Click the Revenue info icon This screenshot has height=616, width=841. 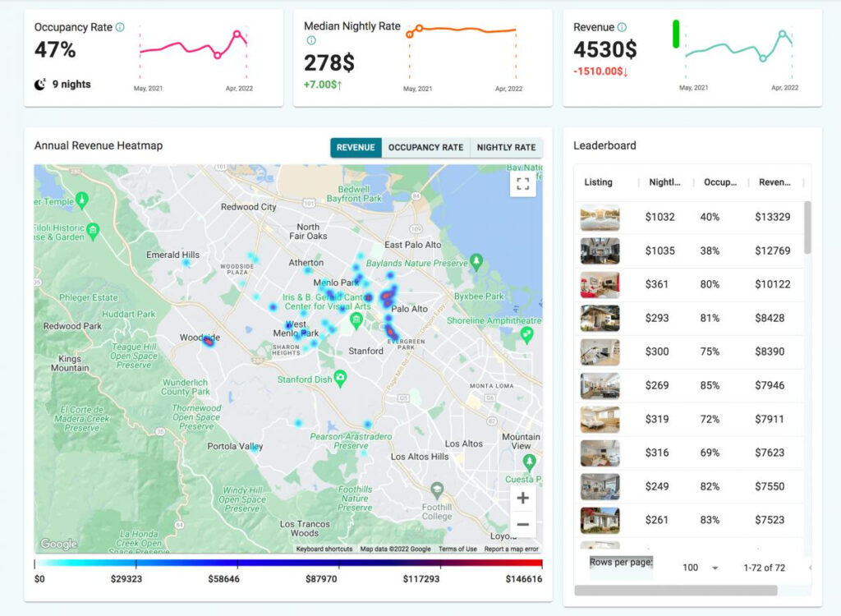tap(622, 27)
